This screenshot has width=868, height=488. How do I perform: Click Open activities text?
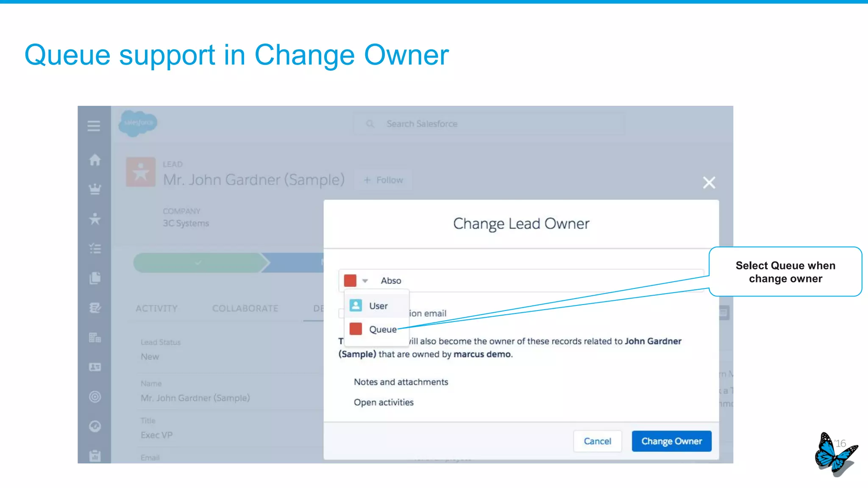tap(384, 402)
